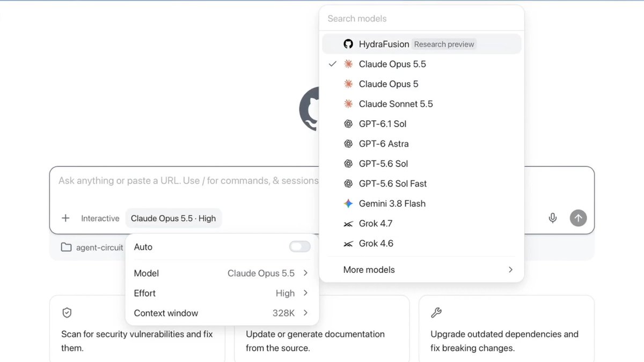644x362 pixels.
Task: Click the wrench icon on dependencies card
Action: tap(436, 313)
